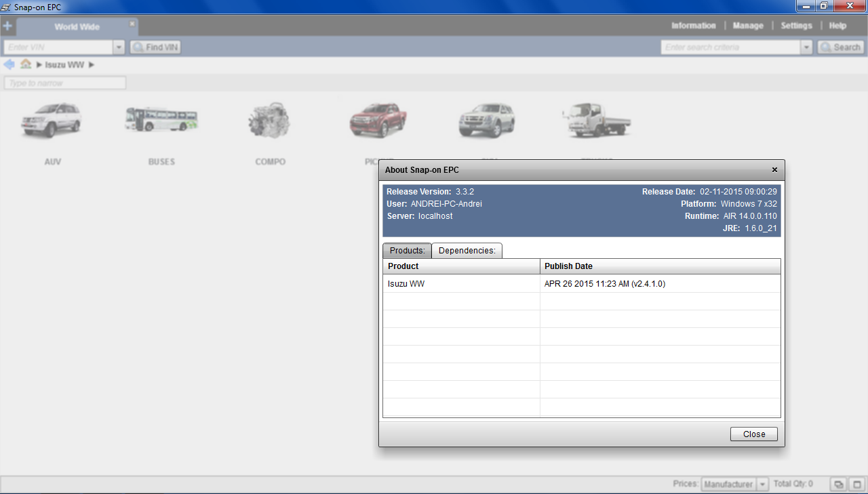Switch to the Dependencies tab
The height and width of the screenshot is (494, 868).
[x=467, y=251]
